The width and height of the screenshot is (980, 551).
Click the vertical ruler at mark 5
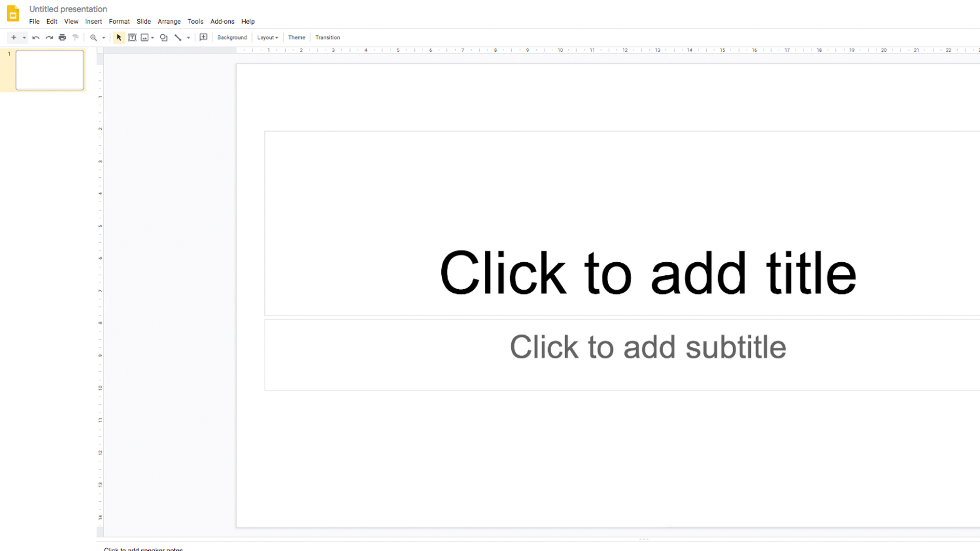100,226
